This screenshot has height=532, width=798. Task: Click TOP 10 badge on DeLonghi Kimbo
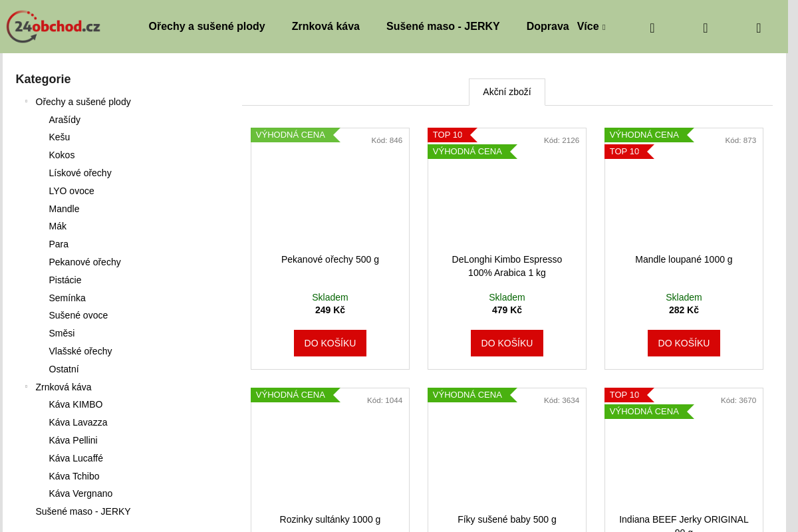[x=451, y=135]
